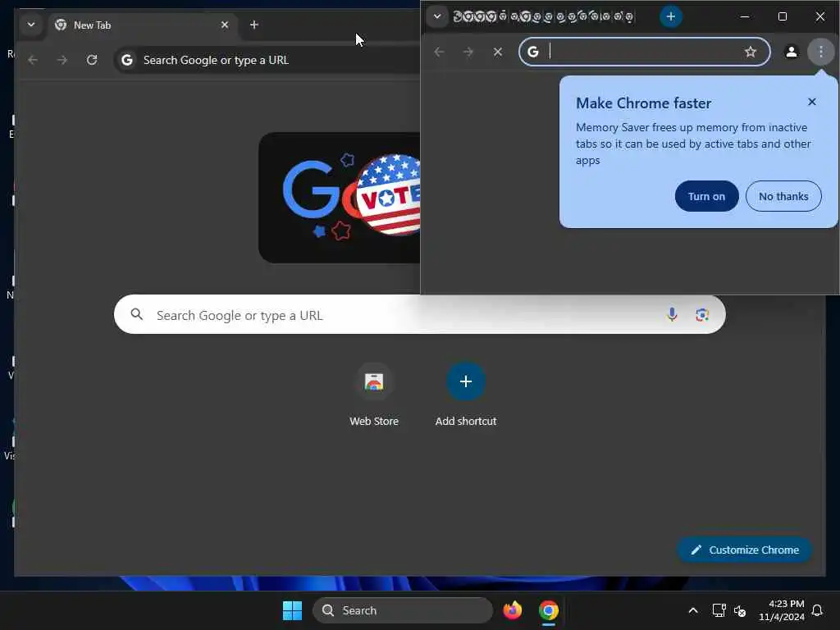840x630 pixels.
Task: Reload the New Tab page
Action: point(92,60)
